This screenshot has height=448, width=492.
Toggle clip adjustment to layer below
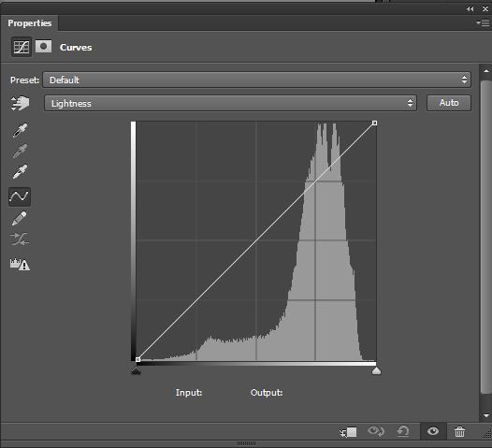(x=348, y=432)
